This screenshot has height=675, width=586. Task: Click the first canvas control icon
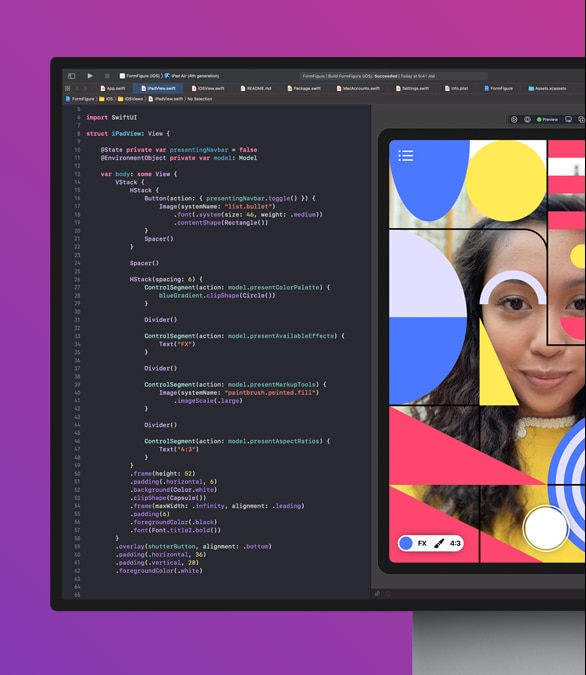514,119
